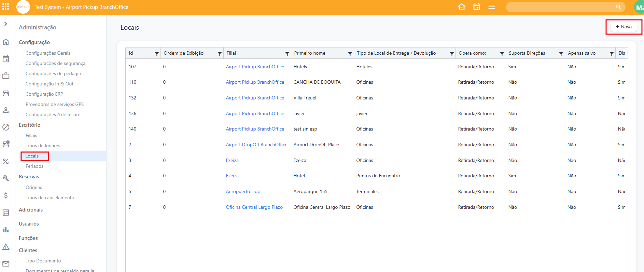644x272 pixels.
Task: Open the calendar icon in top bar
Action: pyautogui.click(x=477, y=7)
